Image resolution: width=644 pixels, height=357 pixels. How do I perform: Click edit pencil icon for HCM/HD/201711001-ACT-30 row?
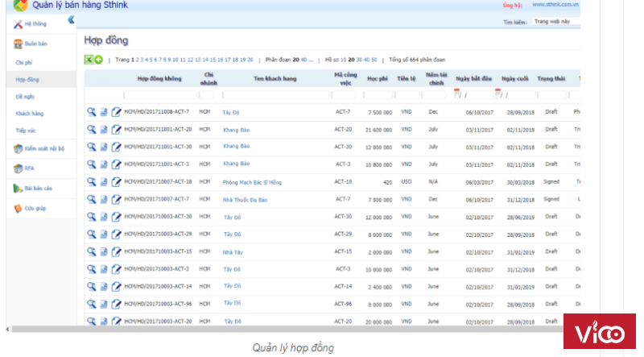(x=116, y=147)
